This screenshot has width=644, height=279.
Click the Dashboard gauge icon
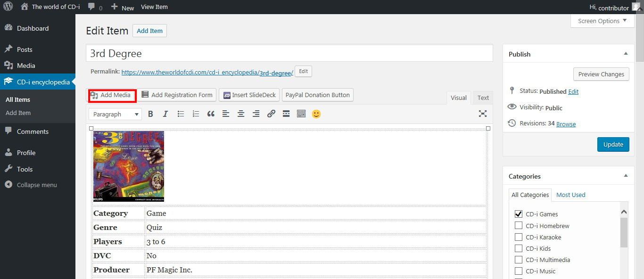click(8, 28)
